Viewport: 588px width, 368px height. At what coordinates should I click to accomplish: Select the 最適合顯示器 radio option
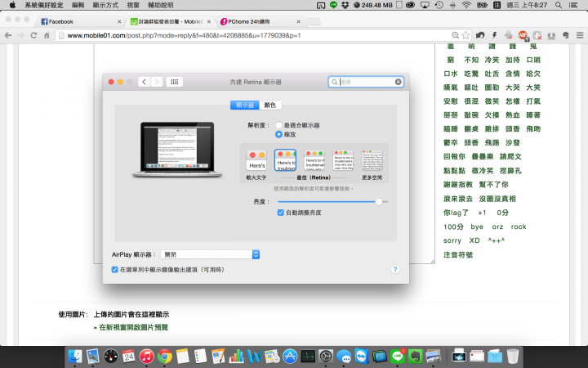pyautogui.click(x=278, y=125)
